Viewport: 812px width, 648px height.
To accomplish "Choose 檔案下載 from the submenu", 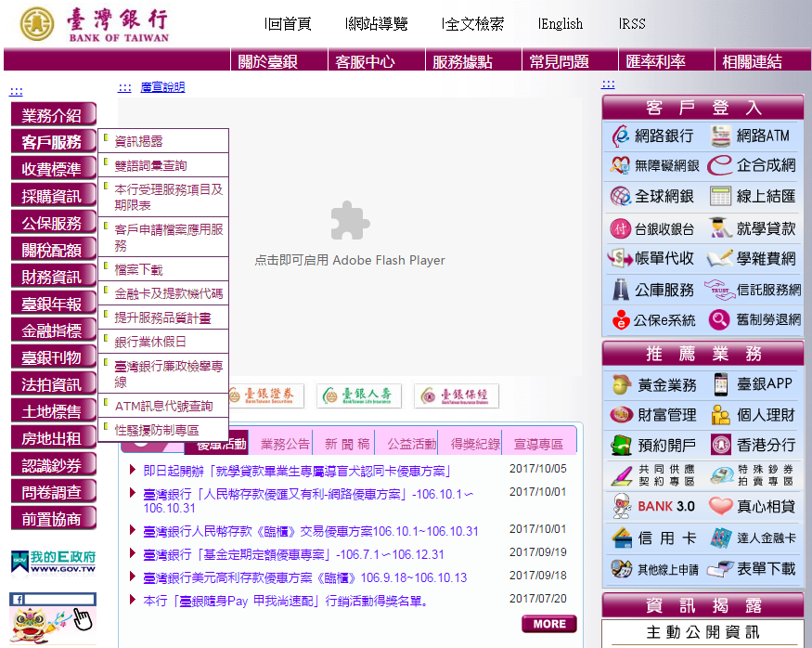I will pos(163,269).
